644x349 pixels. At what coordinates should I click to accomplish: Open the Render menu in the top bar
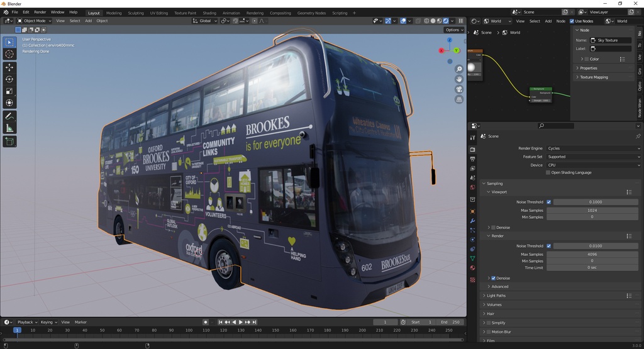click(x=40, y=12)
